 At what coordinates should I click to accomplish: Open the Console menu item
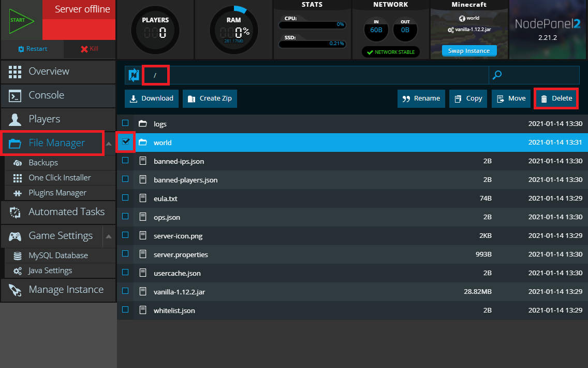coord(58,96)
